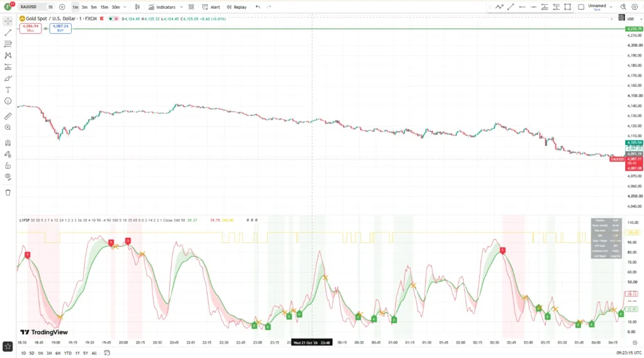Viewport: 644px width, 358px height.
Task: Select the trend line tool in left sidebar
Action: click(8, 33)
